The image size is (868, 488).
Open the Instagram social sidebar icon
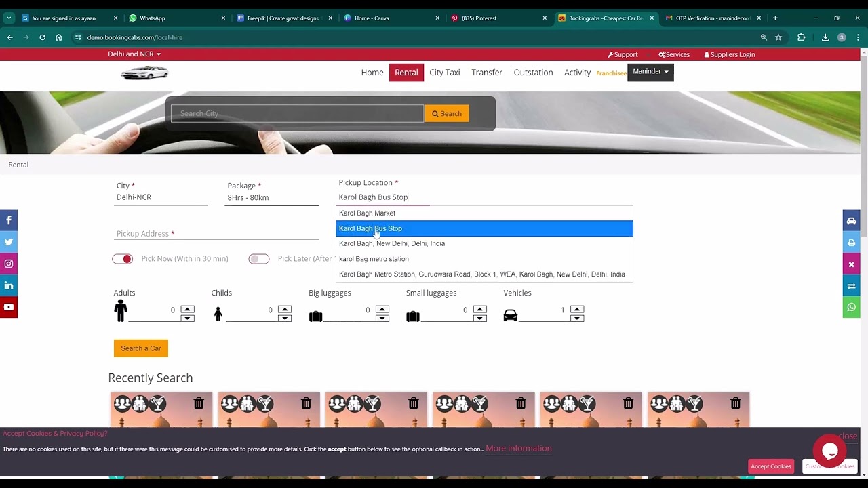point(8,264)
